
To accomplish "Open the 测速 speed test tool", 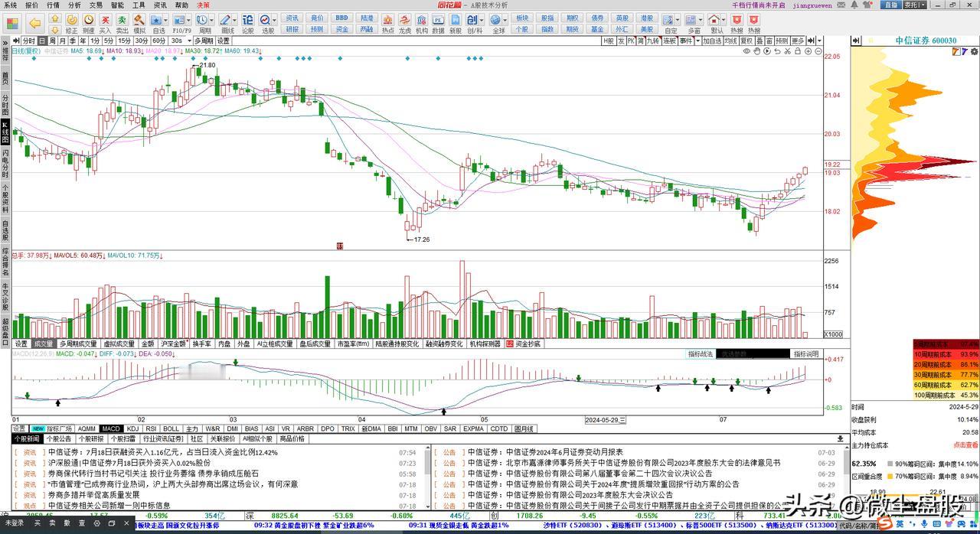I will tap(88, 24).
